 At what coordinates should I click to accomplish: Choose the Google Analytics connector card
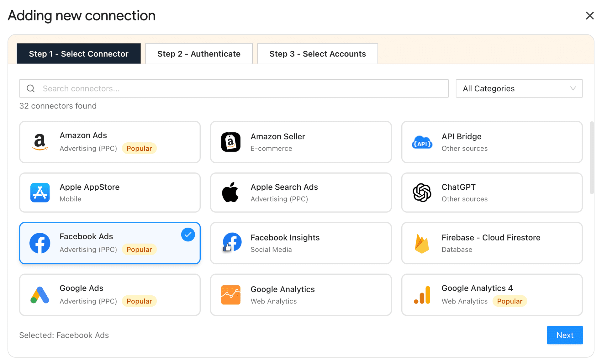[301, 295]
